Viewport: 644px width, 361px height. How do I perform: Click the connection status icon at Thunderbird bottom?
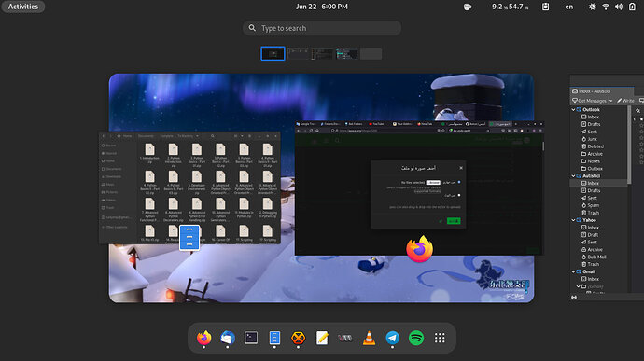tap(574, 297)
